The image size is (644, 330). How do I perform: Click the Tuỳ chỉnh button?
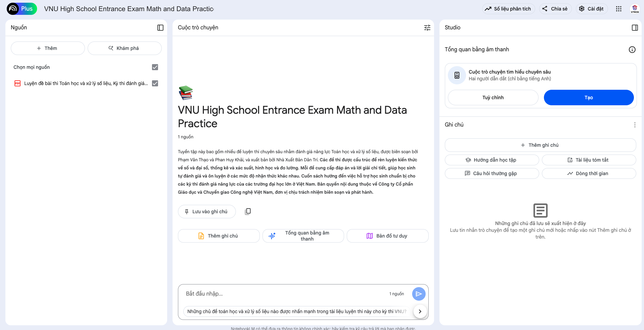[x=493, y=98]
